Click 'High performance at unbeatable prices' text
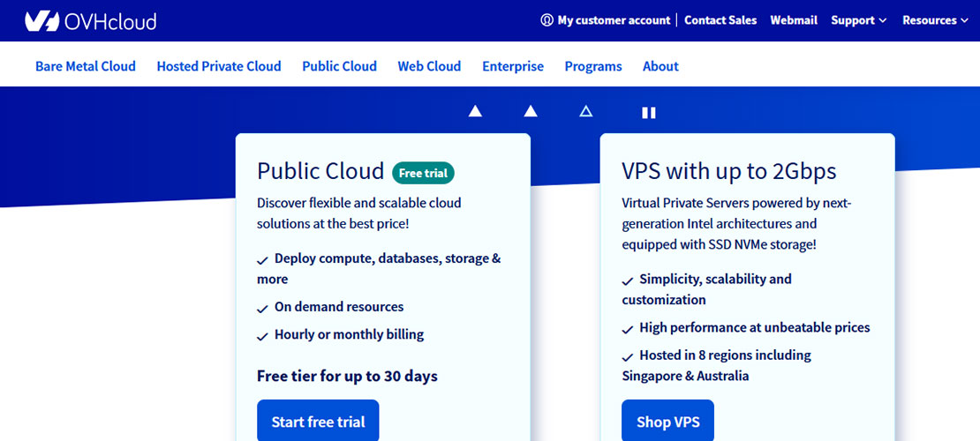980x441 pixels. pos(754,327)
